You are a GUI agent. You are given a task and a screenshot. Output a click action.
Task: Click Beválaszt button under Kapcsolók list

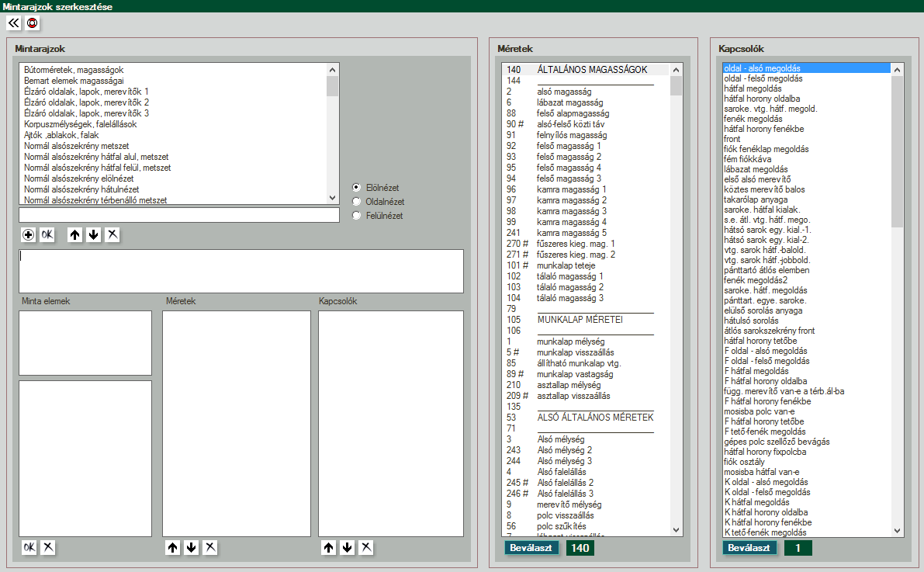pyautogui.click(x=750, y=548)
